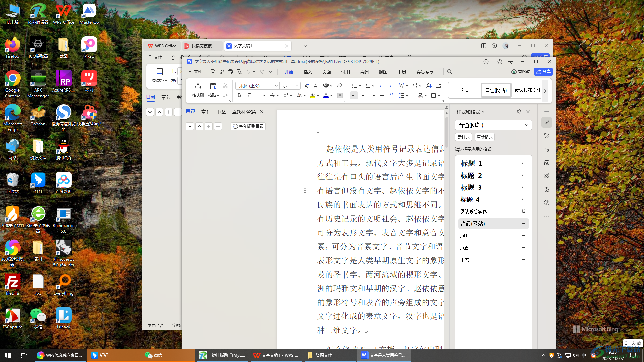Open the 章节 navigation pane tab
644x362 pixels.
click(x=206, y=112)
